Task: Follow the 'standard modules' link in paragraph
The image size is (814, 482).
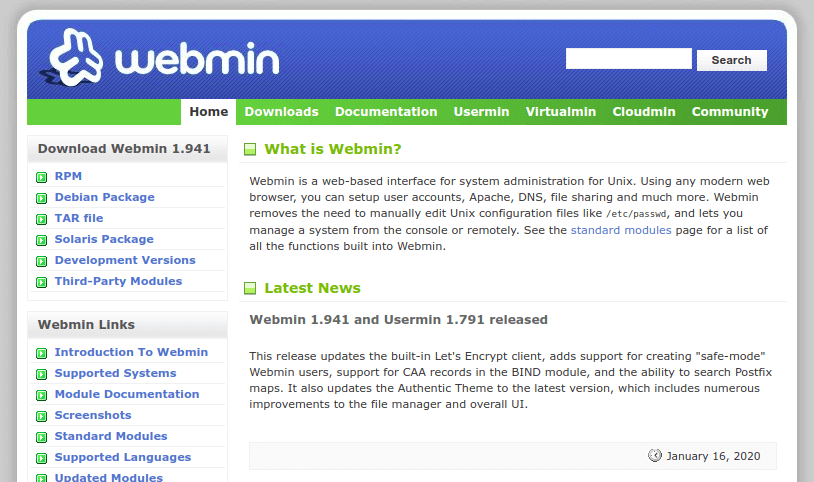Action: click(621, 230)
